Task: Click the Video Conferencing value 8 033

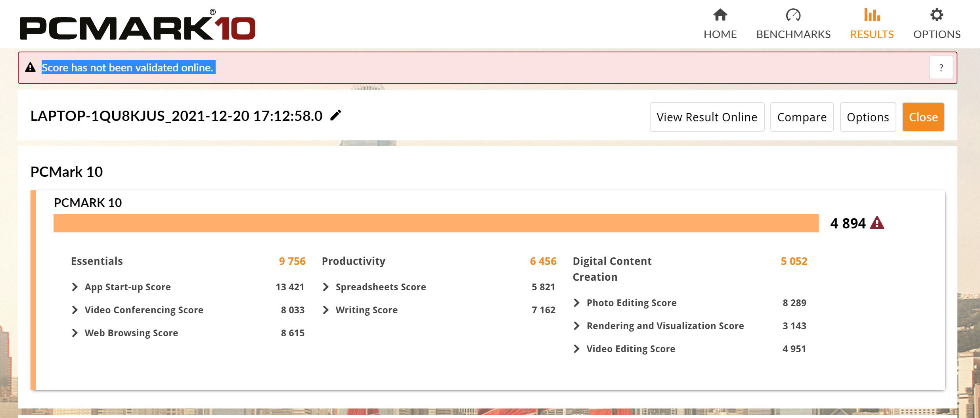Action: coord(293,310)
